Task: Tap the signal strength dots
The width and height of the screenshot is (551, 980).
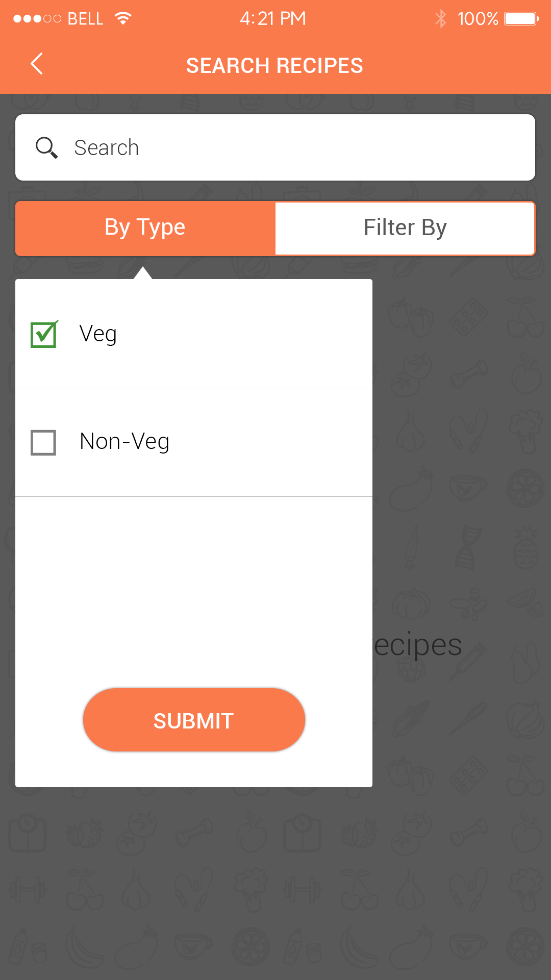Action: click(37, 19)
